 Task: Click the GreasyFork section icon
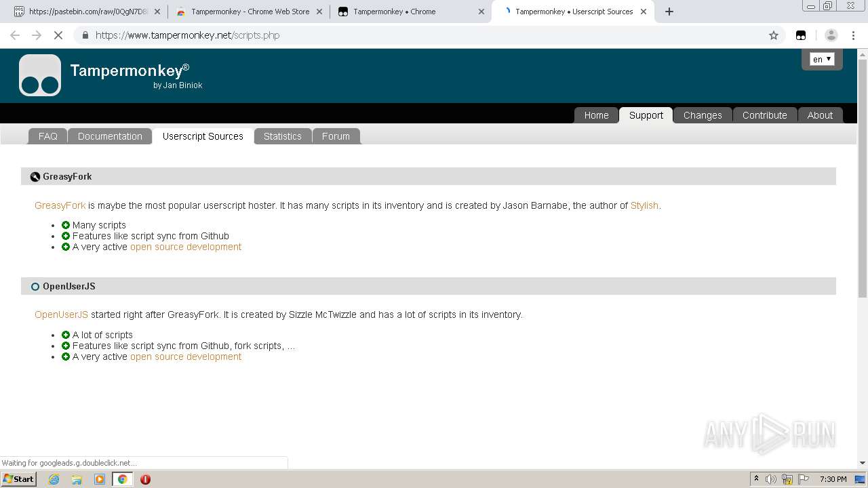(x=35, y=177)
